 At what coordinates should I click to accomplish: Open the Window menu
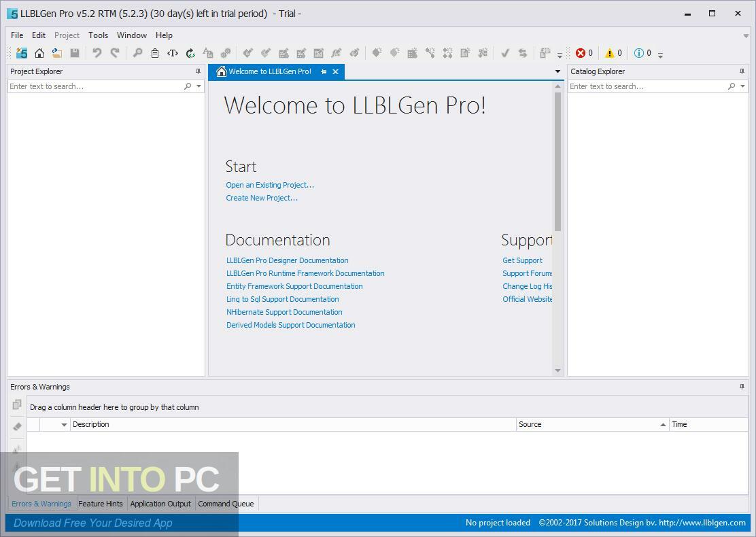[x=132, y=35]
